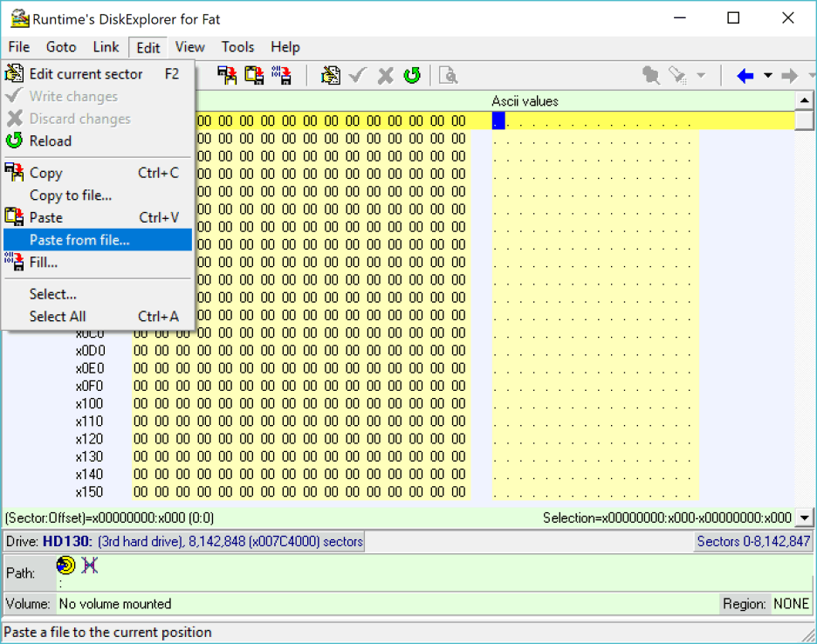
Task: Select the Fill... menu entry
Action: [44, 263]
